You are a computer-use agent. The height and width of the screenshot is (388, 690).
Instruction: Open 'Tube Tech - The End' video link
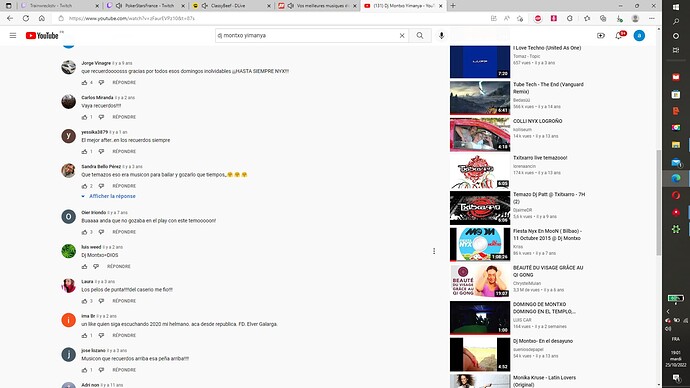(x=548, y=88)
